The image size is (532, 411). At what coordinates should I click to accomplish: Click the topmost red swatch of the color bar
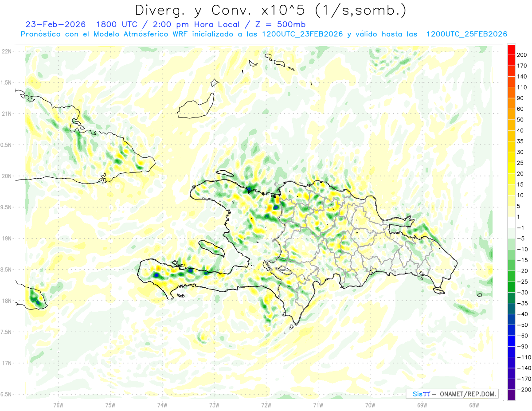(511, 50)
